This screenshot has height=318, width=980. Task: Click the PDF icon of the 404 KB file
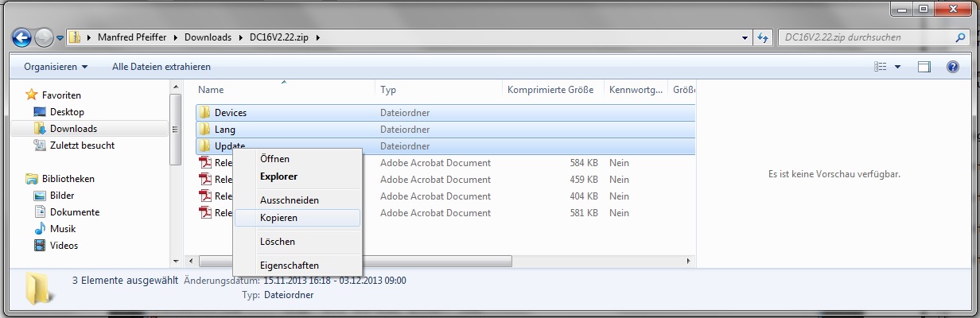point(204,196)
